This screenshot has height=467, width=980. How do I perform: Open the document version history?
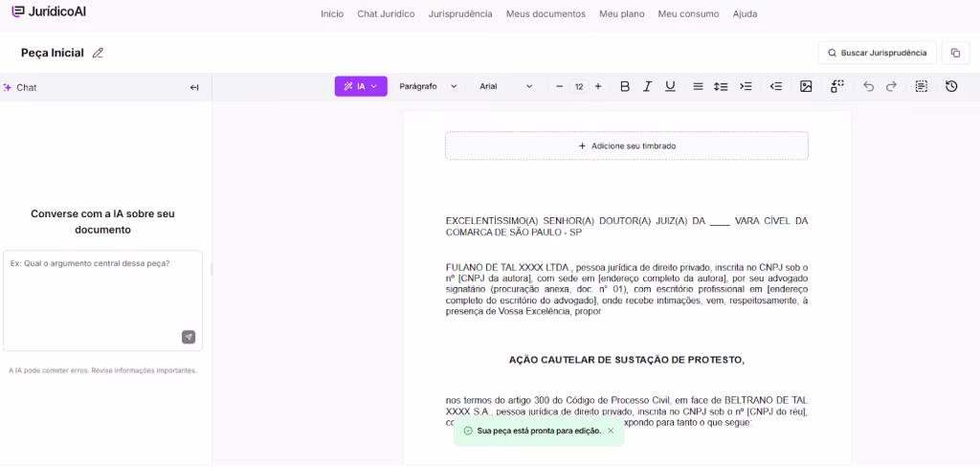coord(951,86)
